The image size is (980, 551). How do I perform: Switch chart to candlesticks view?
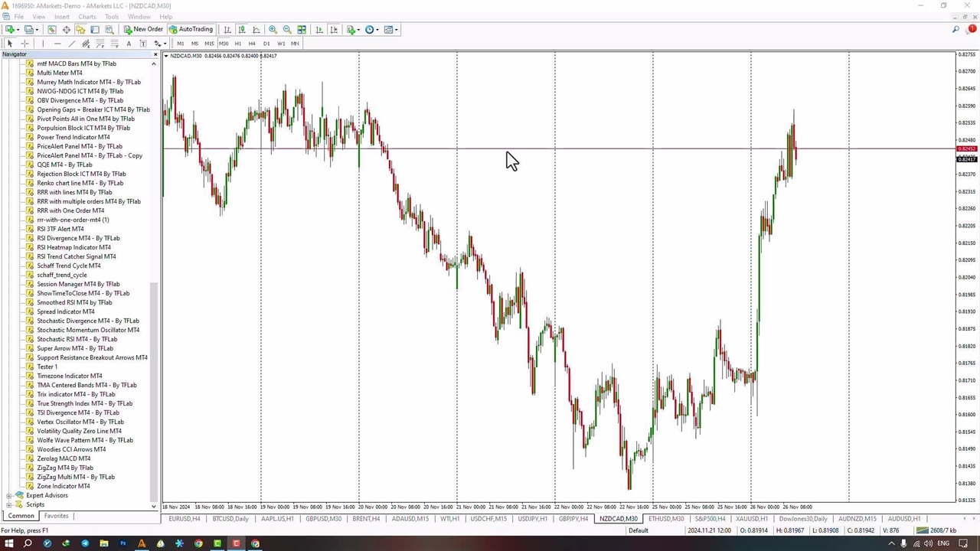coord(241,30)
